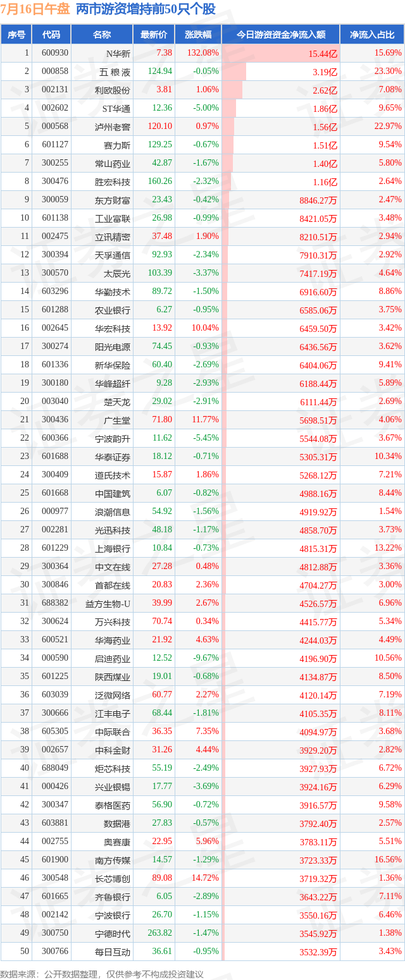405x980 pixels.
Task: Click the 序号 column header
Action: tap(16, 35)
